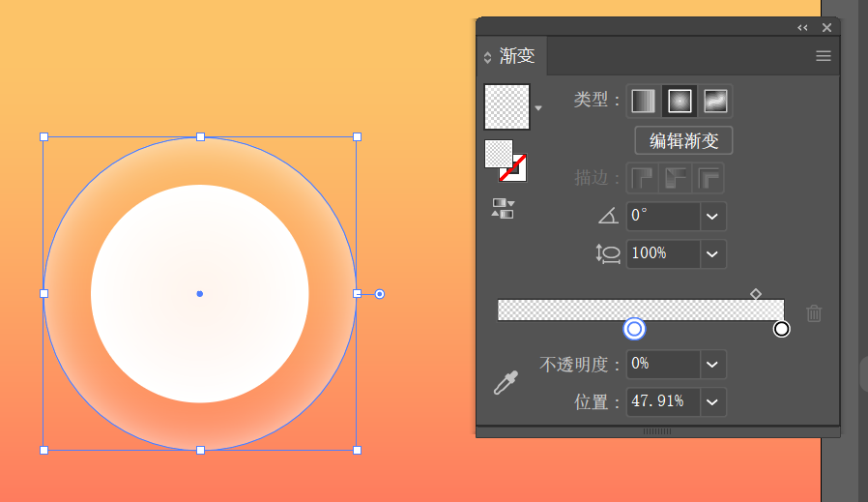Open the opacity dropdown arrow
Viewport: 868px width, 502px height.
(x=712, y=364)
